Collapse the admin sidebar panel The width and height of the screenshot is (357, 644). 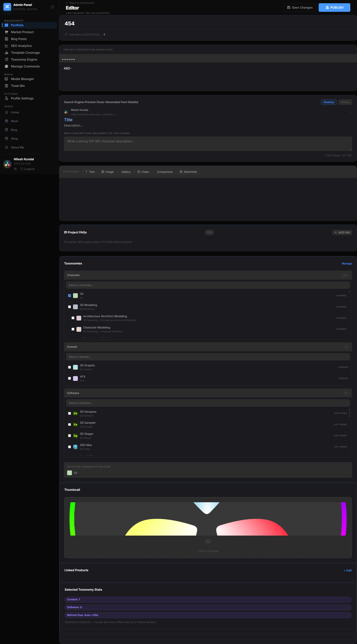[x=52, y=7]
